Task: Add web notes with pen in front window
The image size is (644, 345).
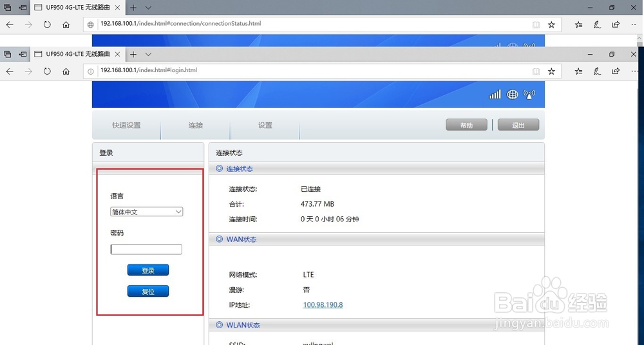Action: (x=597, y=71)
